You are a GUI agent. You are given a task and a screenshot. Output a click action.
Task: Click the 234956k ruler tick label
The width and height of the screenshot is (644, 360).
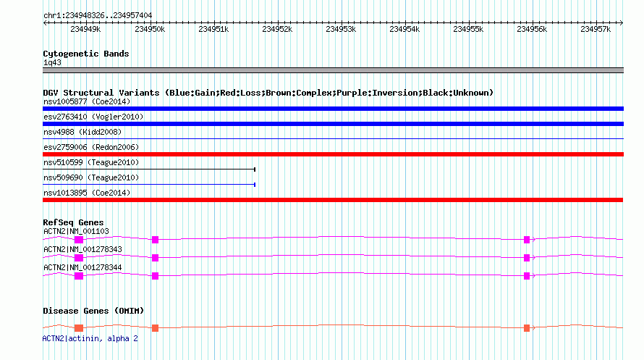pyautogui.click(x=532, y=30)
